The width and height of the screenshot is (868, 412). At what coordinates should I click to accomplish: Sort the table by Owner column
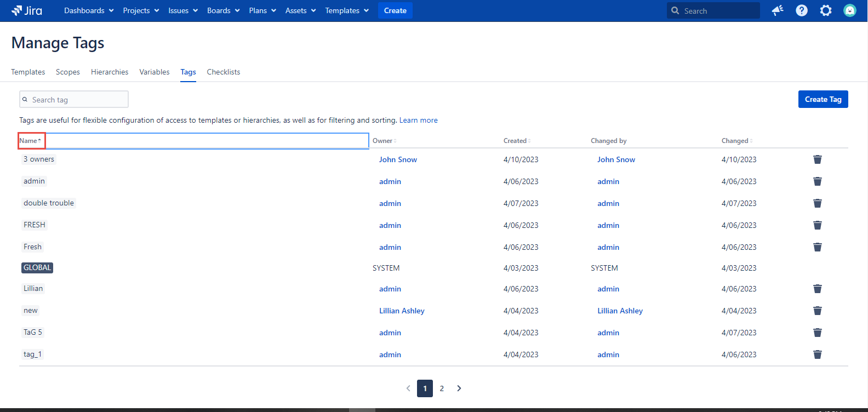click(x=384, y=141)
